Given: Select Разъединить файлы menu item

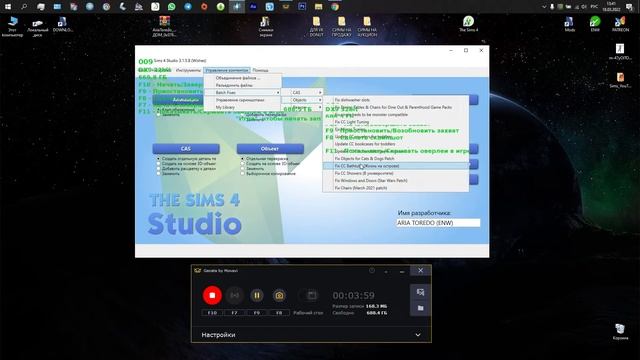Looking at the screenshot, I should click(242, 85).
